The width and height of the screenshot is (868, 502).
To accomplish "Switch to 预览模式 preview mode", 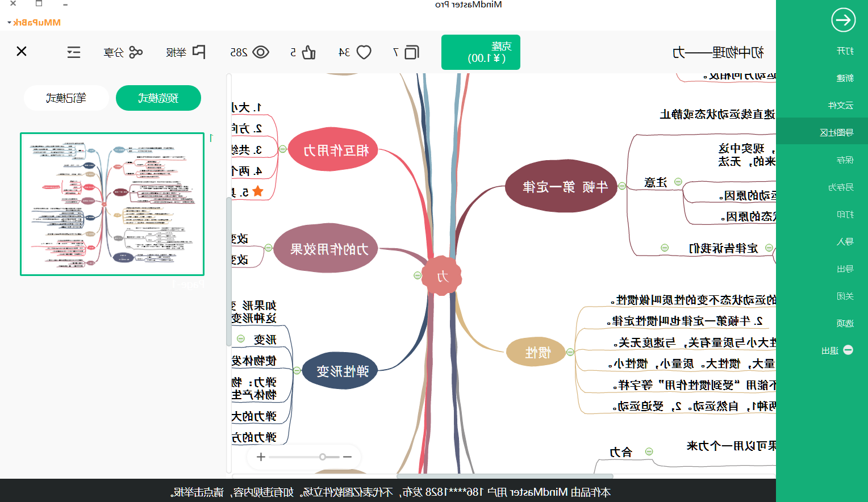I will (158, 98).
